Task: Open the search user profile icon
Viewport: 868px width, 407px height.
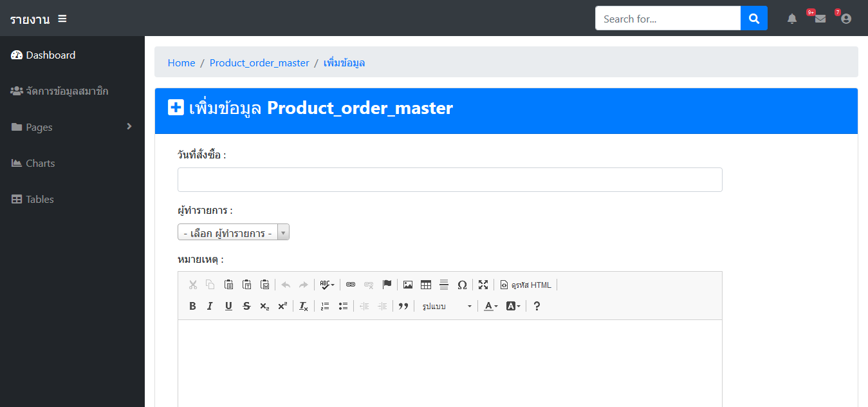Action: (845, 18)
